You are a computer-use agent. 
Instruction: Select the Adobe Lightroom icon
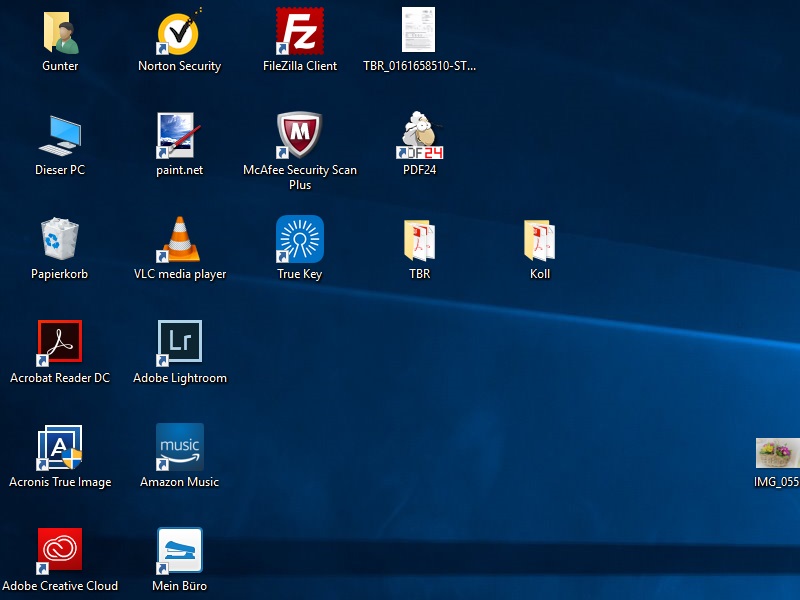click(x=180, y=343)
